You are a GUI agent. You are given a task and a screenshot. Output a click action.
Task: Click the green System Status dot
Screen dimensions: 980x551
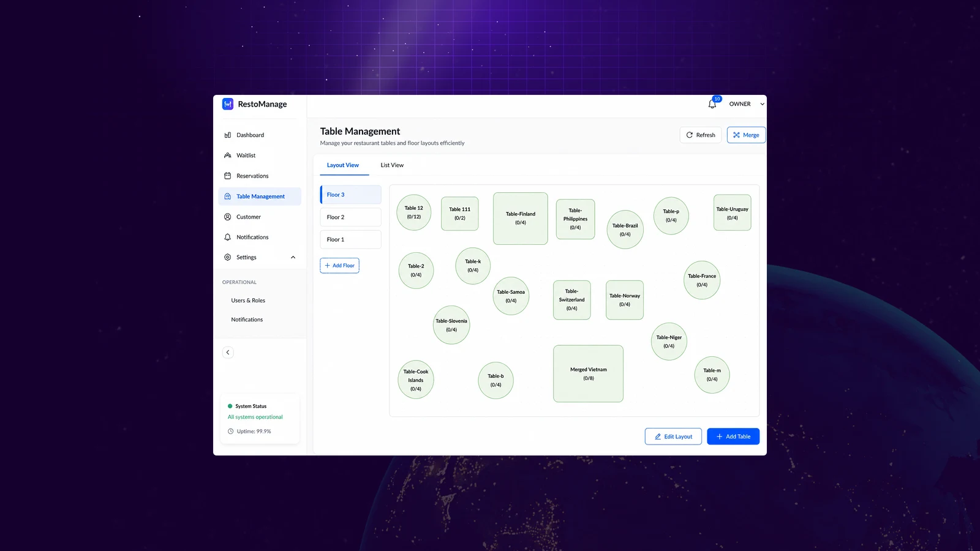[x=230, y=407]
